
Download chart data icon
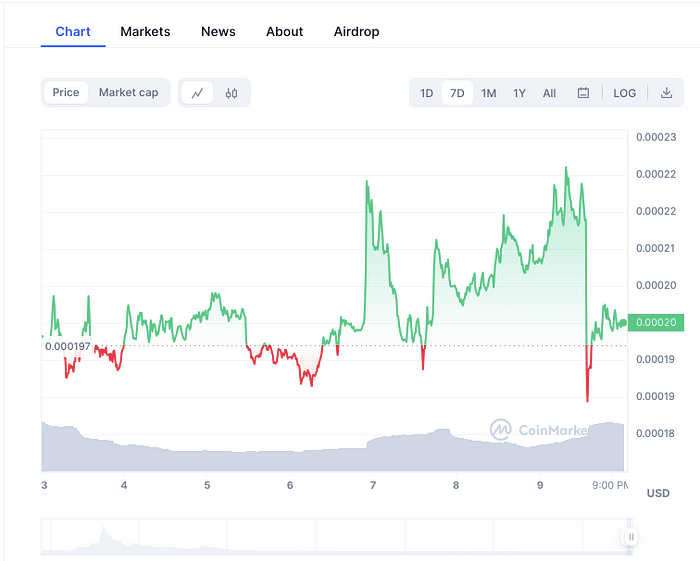coord(666,93)
